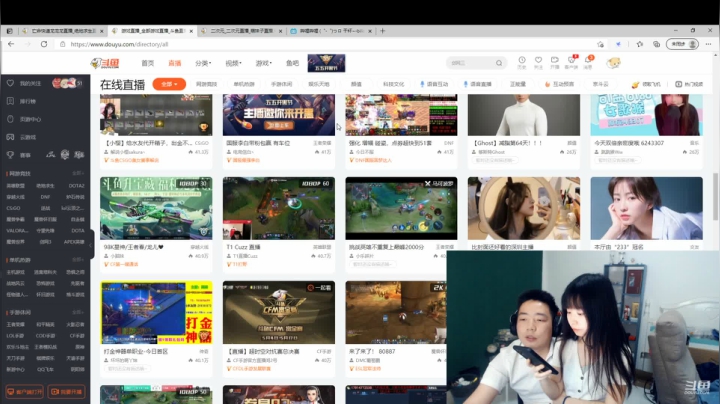Click the 客户端打开 orange button
The image size is (720, 404).
pos(25,392)
